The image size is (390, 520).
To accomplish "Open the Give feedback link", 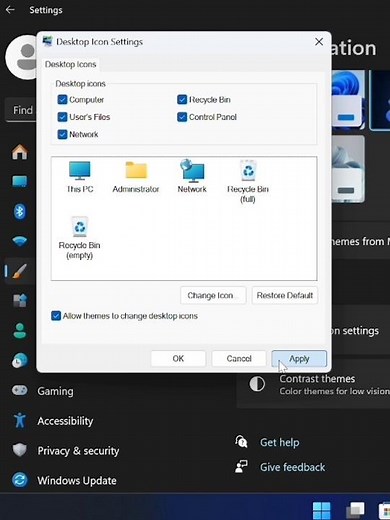I will pyautogui.click(x=293, y=467).
